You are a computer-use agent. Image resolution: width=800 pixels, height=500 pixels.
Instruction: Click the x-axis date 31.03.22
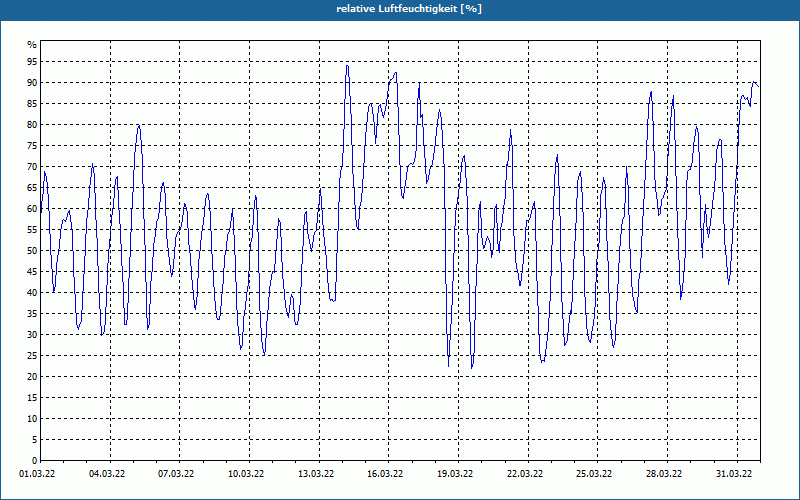click(x=734, y=474)
